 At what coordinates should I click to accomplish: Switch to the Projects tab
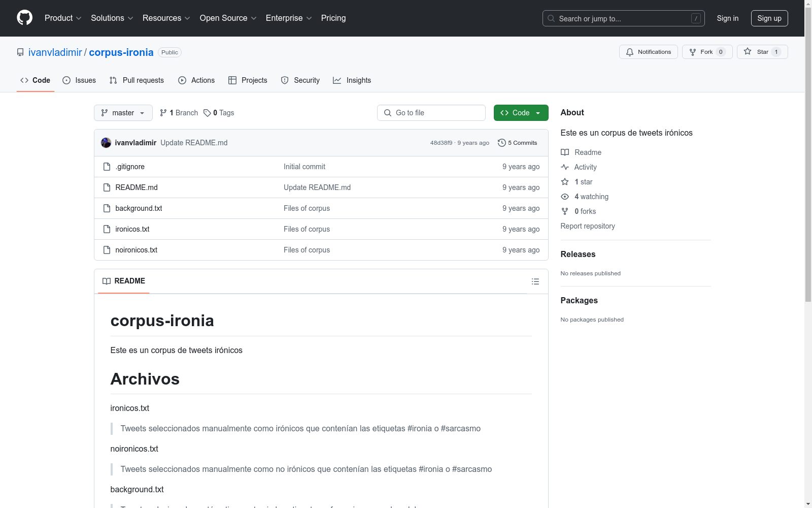[x=248, y=80]
